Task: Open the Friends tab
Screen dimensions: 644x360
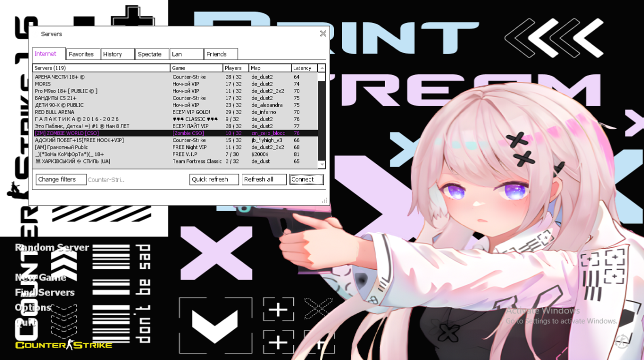Action: [220, 54]
